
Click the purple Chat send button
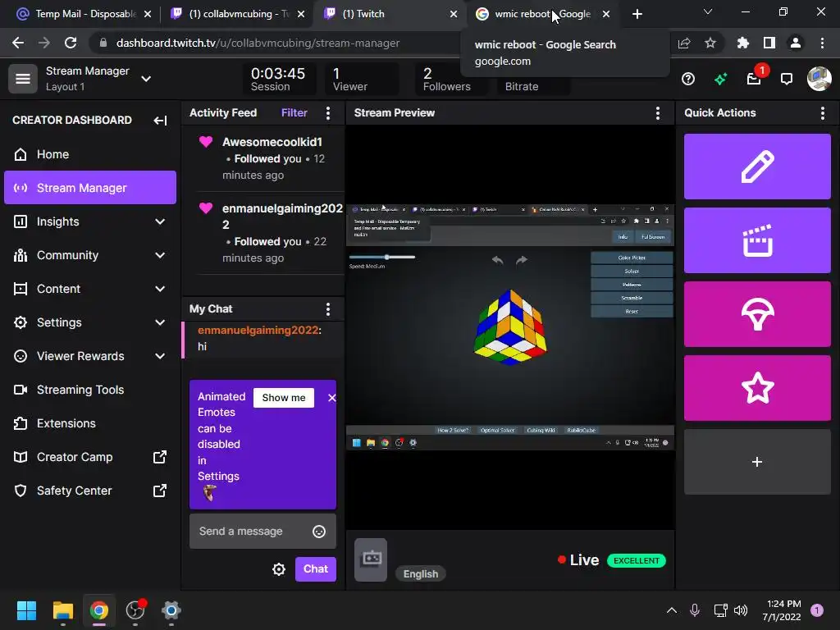[316, 569]
